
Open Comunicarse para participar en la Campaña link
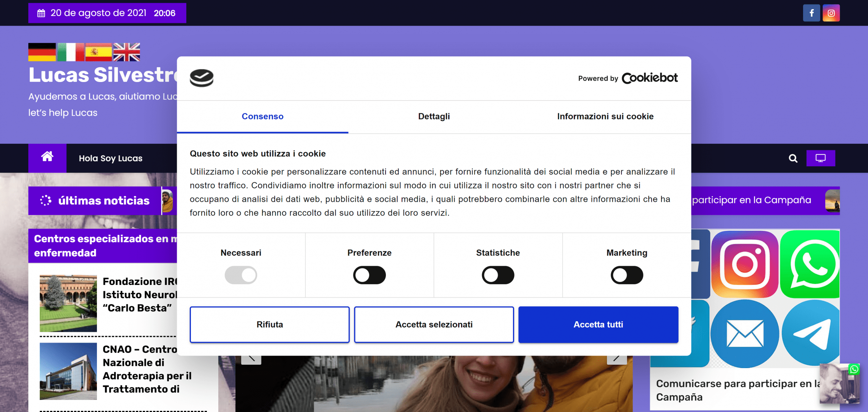coord(738,390)
